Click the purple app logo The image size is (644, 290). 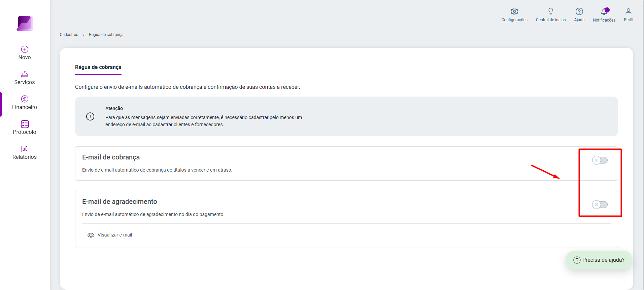[25, 23]
